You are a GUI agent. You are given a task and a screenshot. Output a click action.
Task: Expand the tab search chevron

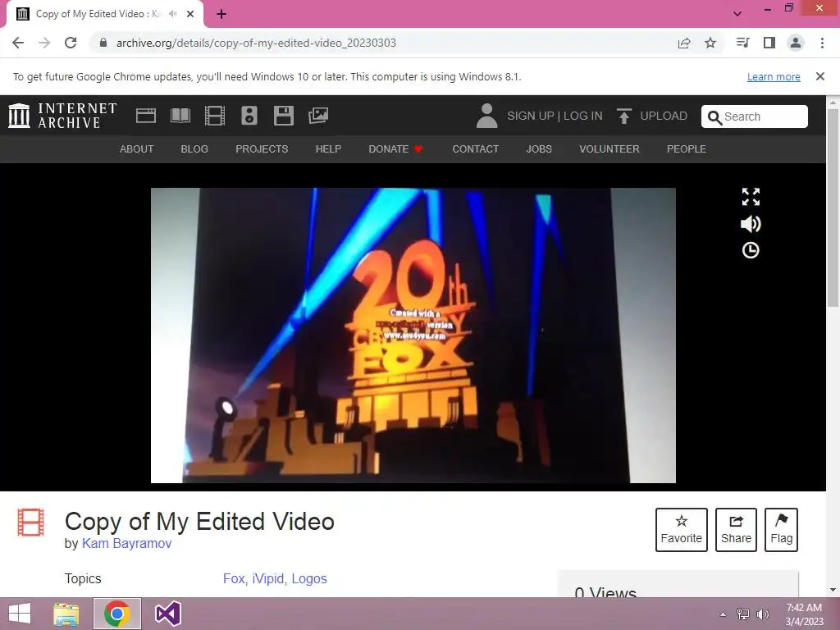coord(737,14)
